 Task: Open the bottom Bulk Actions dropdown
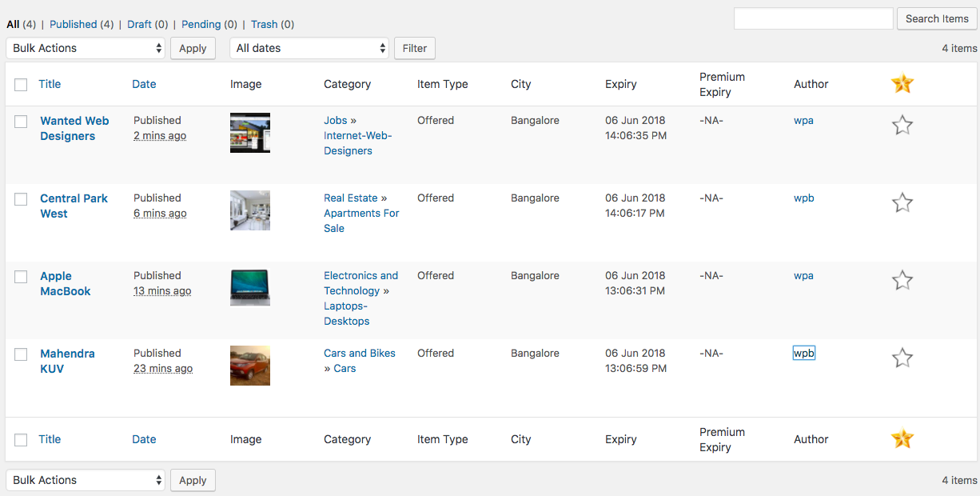pyautogui.click(x=86, y=480)
